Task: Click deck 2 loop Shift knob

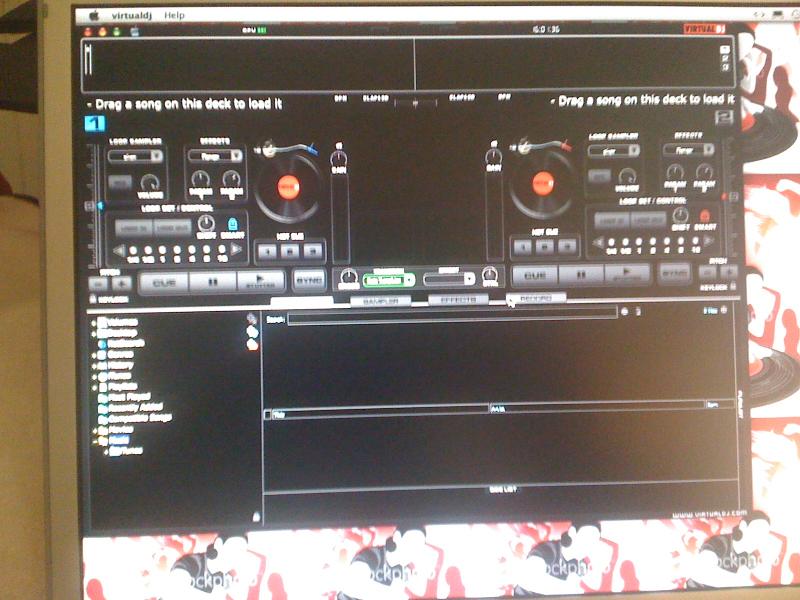Action: (680, 215)
